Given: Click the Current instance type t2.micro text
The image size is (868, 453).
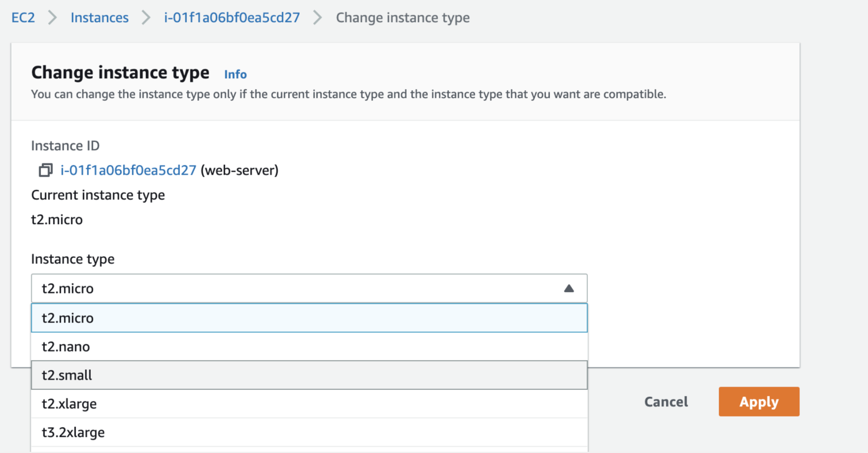Looking at the screenshot, I should [x=57, y=220].
